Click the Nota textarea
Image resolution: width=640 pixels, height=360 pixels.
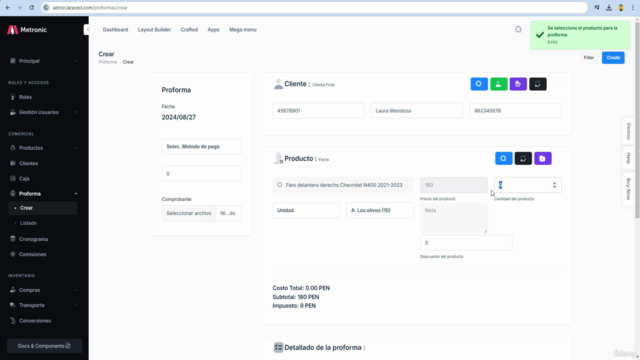click(454, 218)
